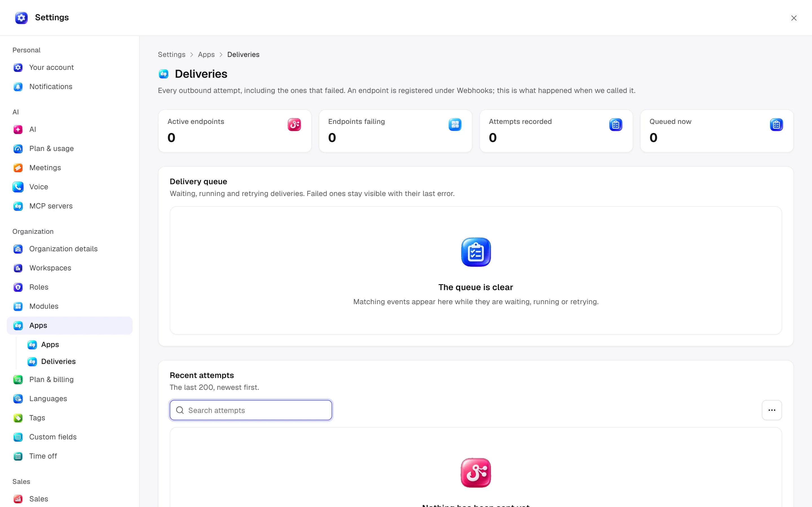Focus the Search attempts field
The image size is (812, 507).
pyautogui.click(x=251, y=410)
